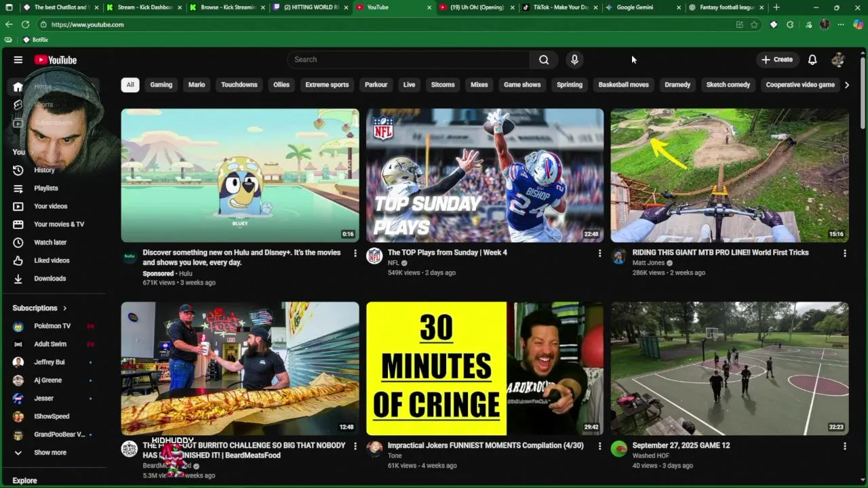This screenshot has height=488, width=868.
Task: Expand the Subscriptions section header
Action: (x=40, y=308)
